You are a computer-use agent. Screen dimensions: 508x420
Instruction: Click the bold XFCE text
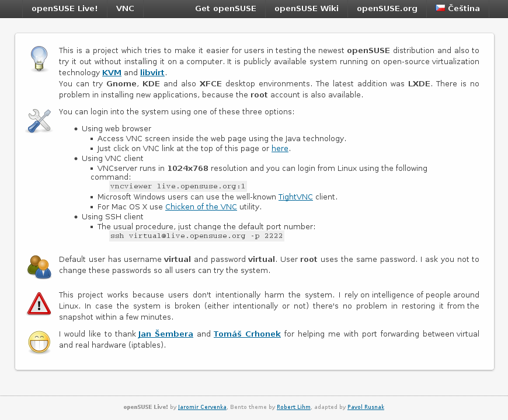point(211,84)
